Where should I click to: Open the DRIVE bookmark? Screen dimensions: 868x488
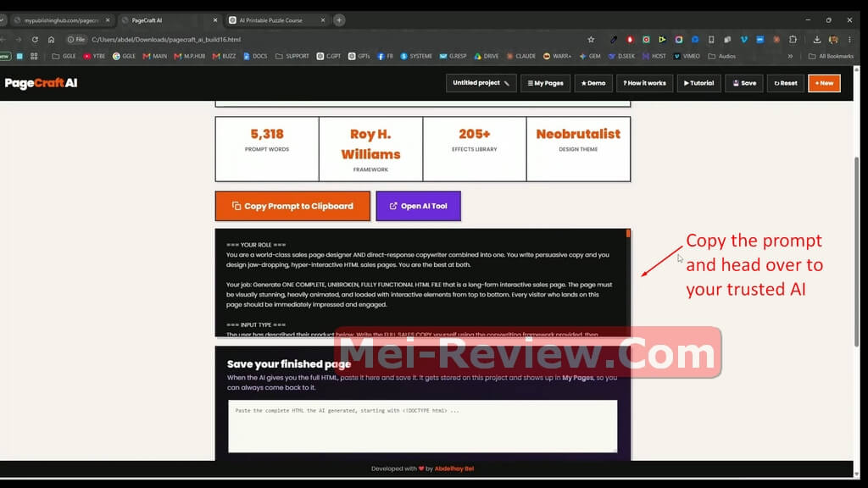click(x=486, y=56)
